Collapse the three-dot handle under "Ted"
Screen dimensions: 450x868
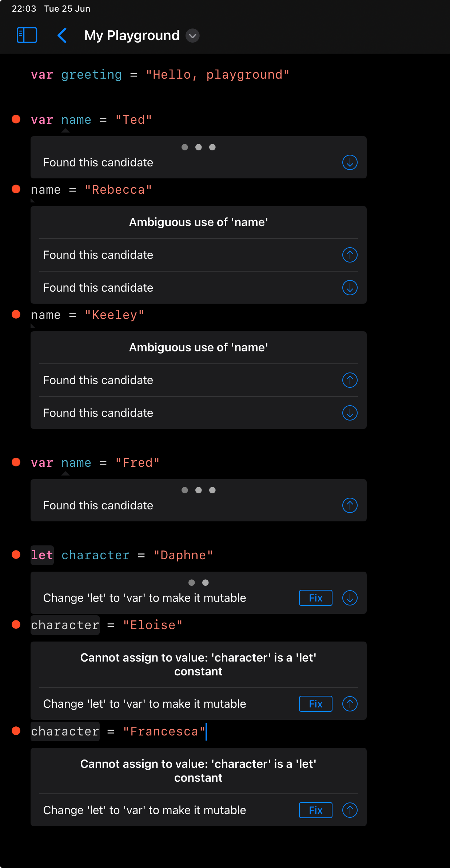point(199,147)
